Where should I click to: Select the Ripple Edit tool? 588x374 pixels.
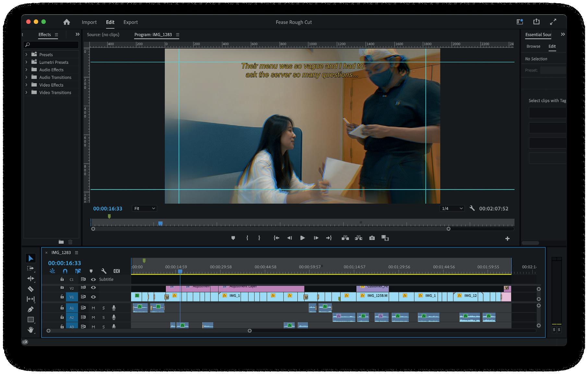[30, 279]
